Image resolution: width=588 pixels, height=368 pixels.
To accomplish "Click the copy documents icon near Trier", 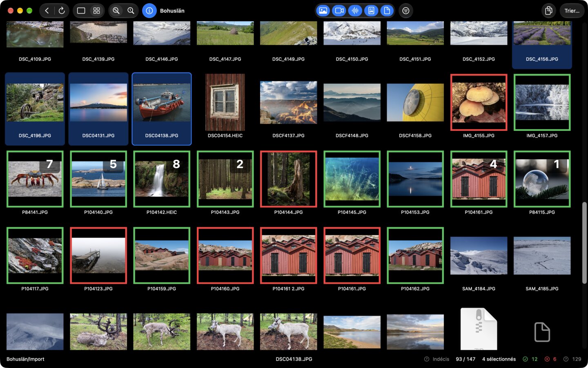I will coord(549,11).
